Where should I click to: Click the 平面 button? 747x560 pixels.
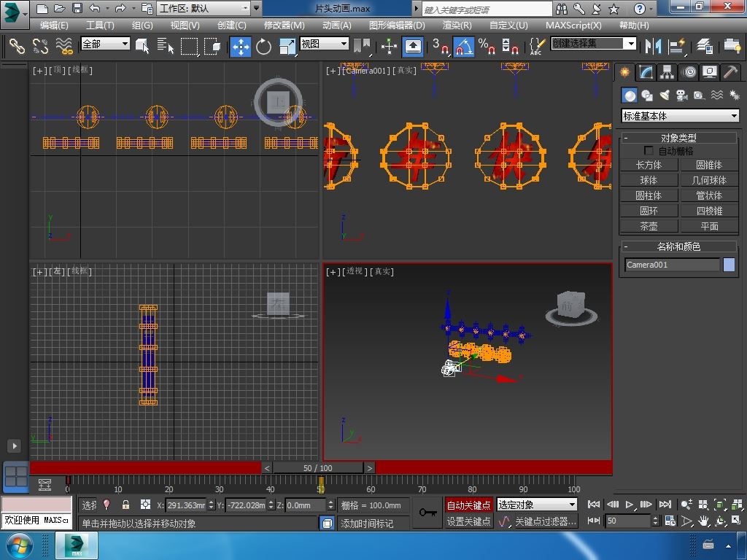pos(709,226)
